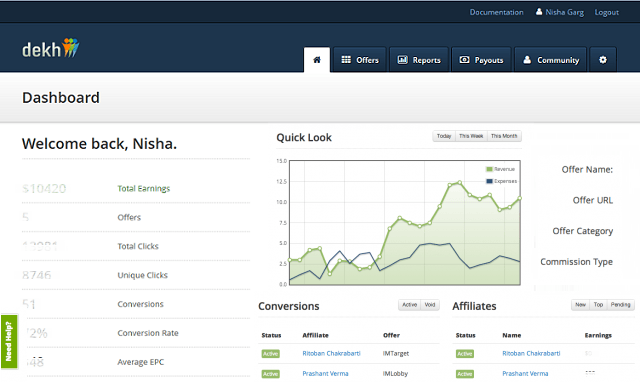Filter conversions by Active

tap(409, 304)
